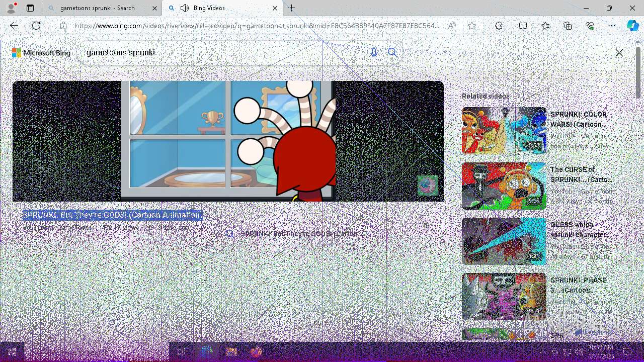Click the main video player

228,141
